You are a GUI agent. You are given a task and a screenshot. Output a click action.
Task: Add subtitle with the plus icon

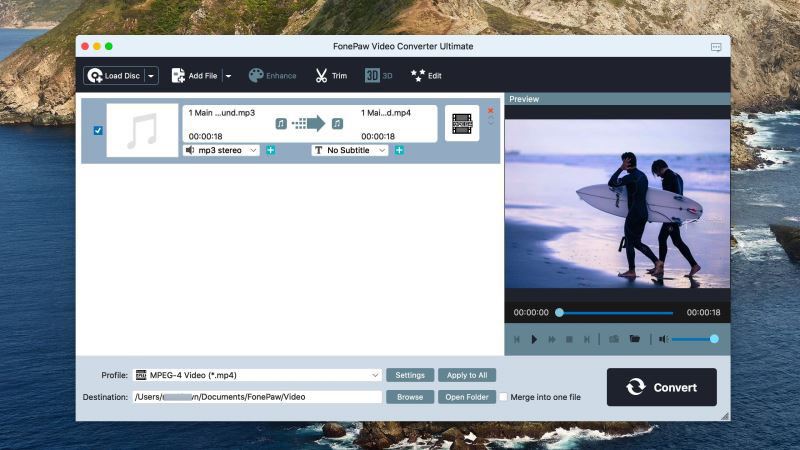(x=399, y=150)
